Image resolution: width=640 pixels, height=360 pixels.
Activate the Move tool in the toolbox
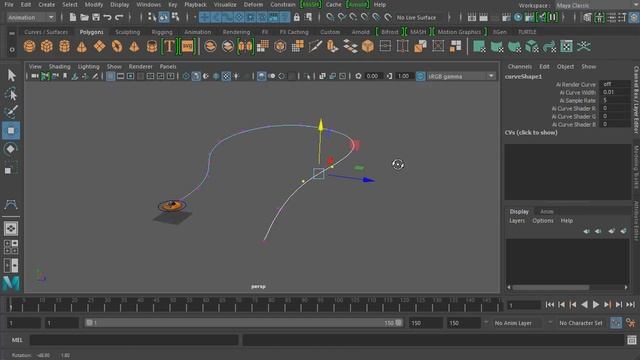tap(11, 131)
